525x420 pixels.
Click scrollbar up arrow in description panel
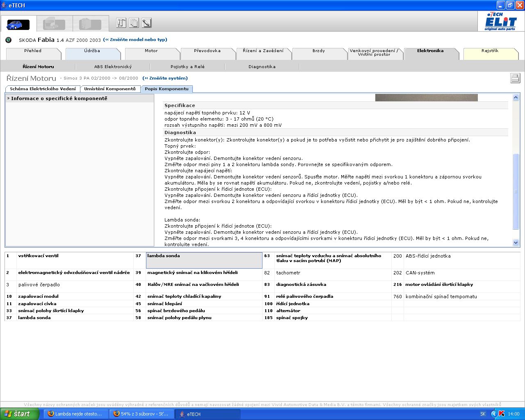click(x=516, y=98)
